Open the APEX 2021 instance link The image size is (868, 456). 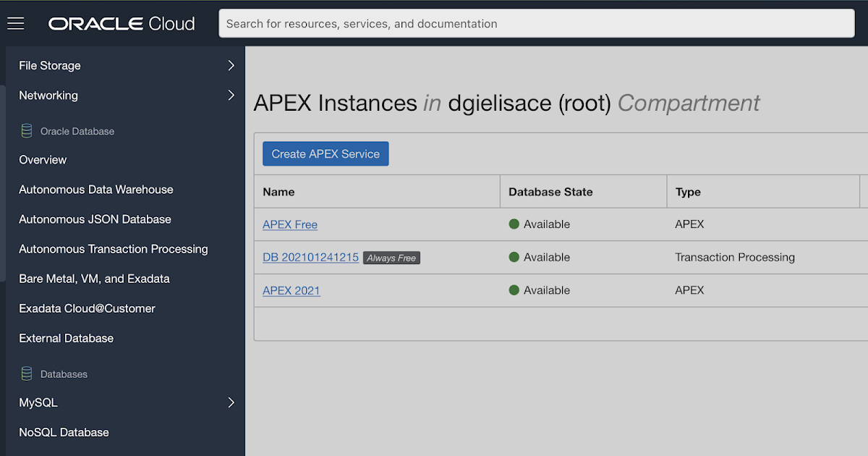pyautogui.click(x=291, y=290)
